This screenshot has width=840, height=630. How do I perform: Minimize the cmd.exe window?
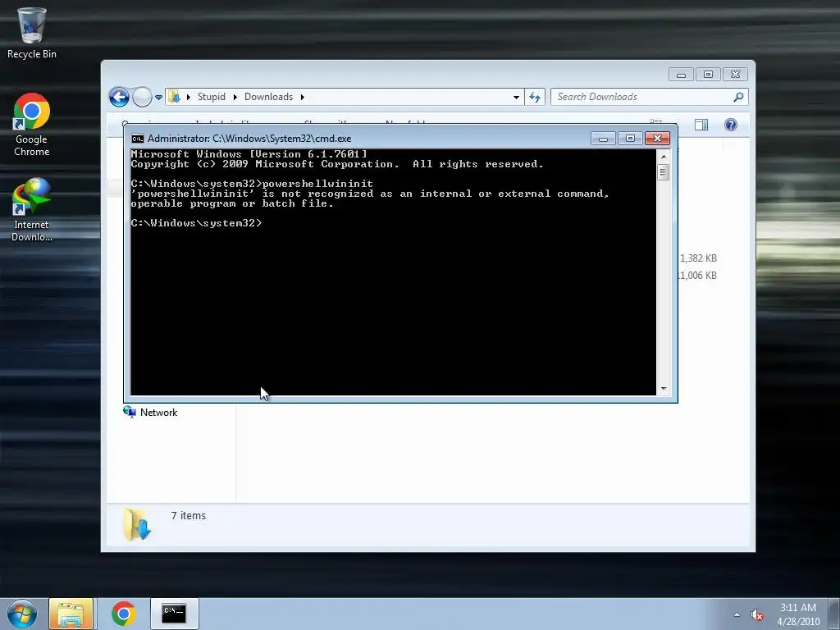click(603, 139)
